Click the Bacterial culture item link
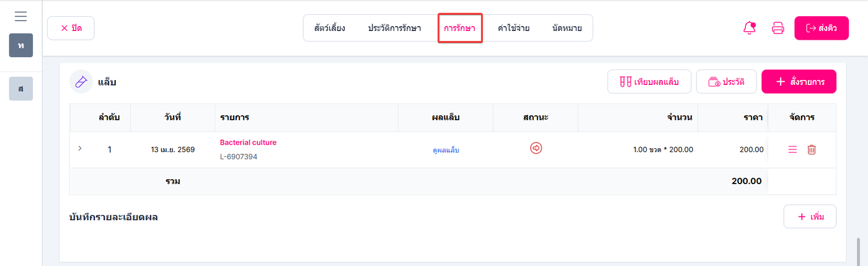 [248, 142]
